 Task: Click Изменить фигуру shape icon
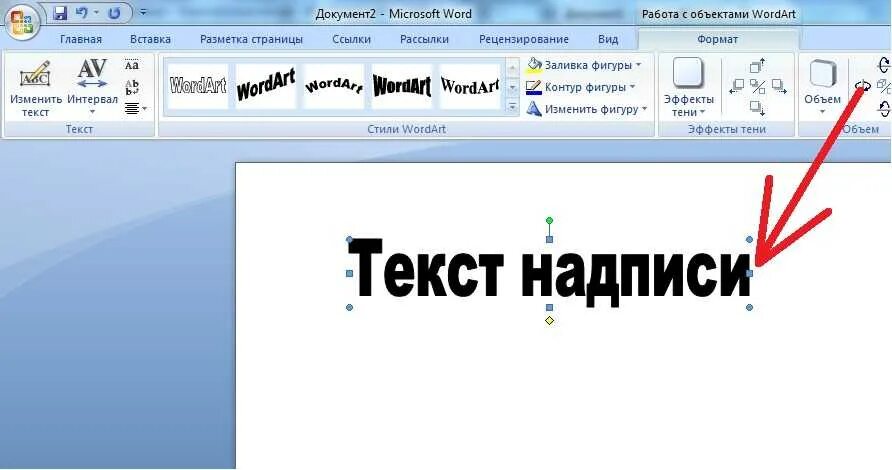point(534,109)
